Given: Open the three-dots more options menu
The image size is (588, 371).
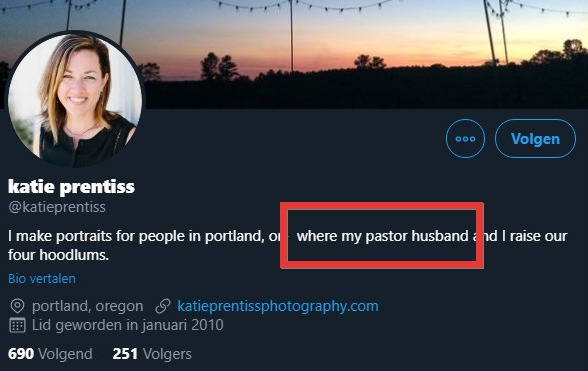Looking at the screenshot, I should (x=465, y=138).
